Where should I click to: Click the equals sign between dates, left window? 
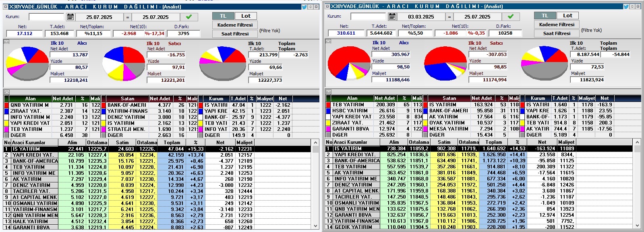[x=127, y=17]
